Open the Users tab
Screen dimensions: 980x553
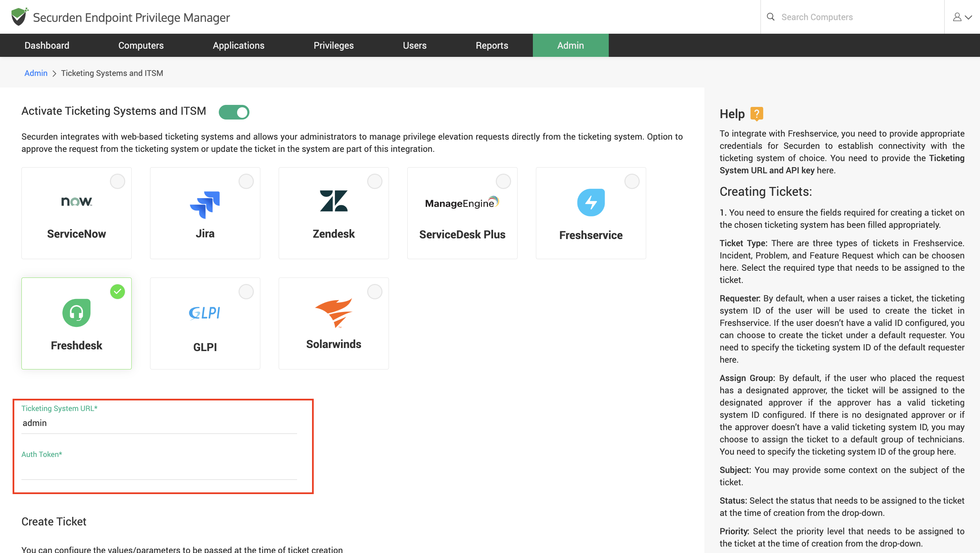click(415, 45)
